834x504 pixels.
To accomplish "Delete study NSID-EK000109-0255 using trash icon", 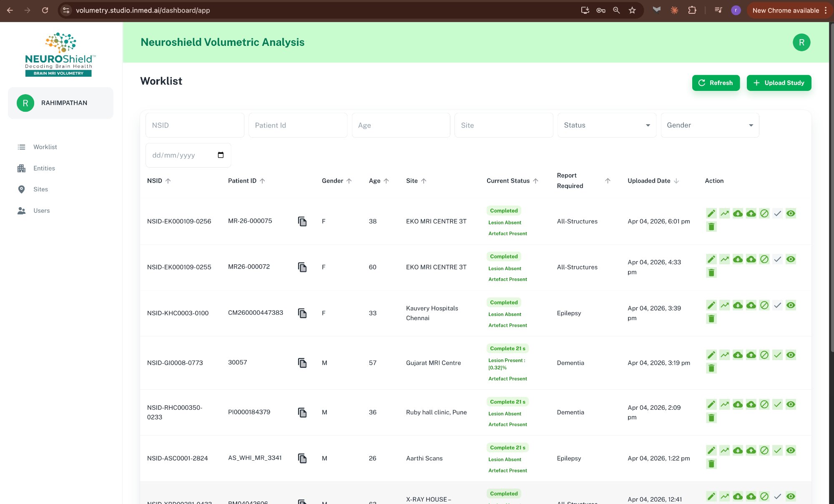I will click(711, 272).
